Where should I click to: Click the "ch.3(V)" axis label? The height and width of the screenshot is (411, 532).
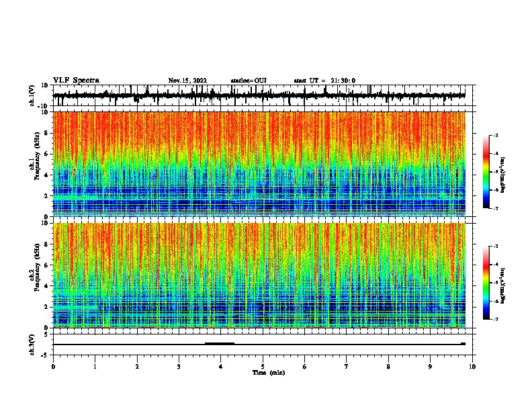[x=32, y=345]
